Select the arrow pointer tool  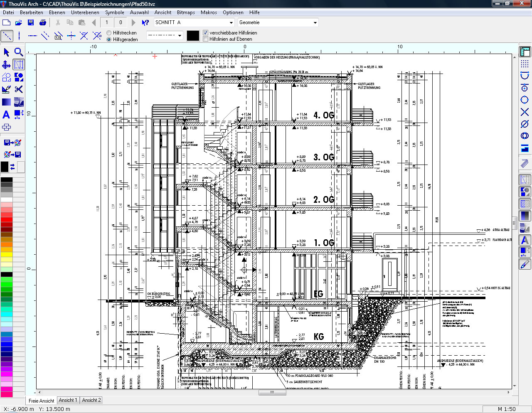coord(6,52)
